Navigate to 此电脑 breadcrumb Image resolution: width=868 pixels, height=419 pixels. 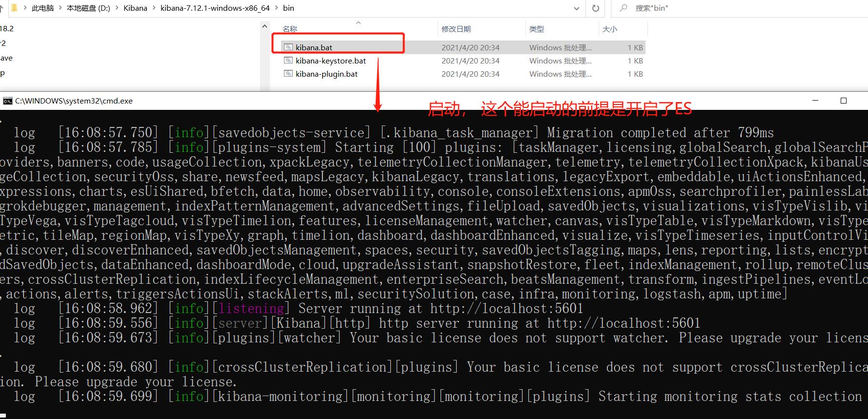click(42, 8)
